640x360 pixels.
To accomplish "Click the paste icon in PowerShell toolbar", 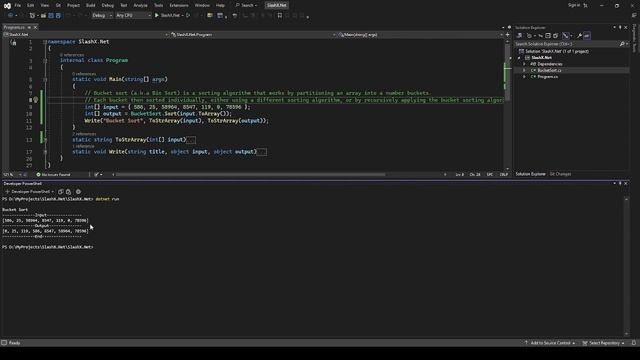I will 69,191.
